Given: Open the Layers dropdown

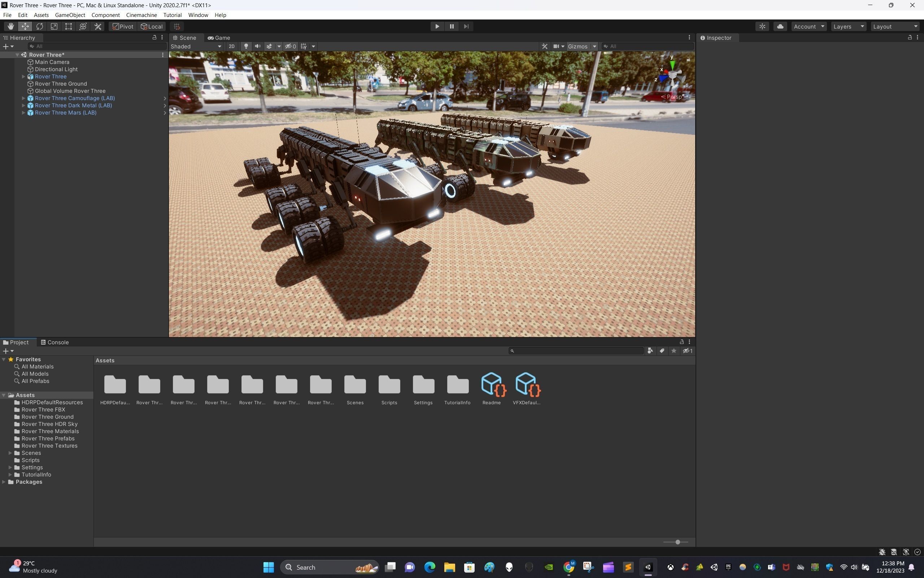Looking at the screenshot, I should [849, 26].
